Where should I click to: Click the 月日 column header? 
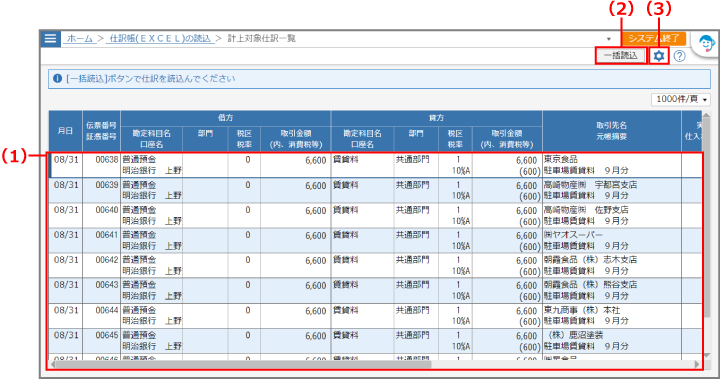(66, 131)
